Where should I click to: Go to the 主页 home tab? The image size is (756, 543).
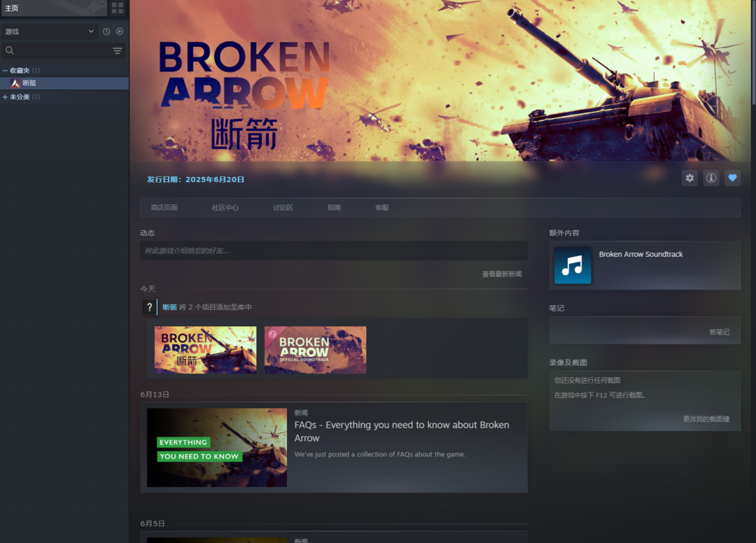coord(53,8)
